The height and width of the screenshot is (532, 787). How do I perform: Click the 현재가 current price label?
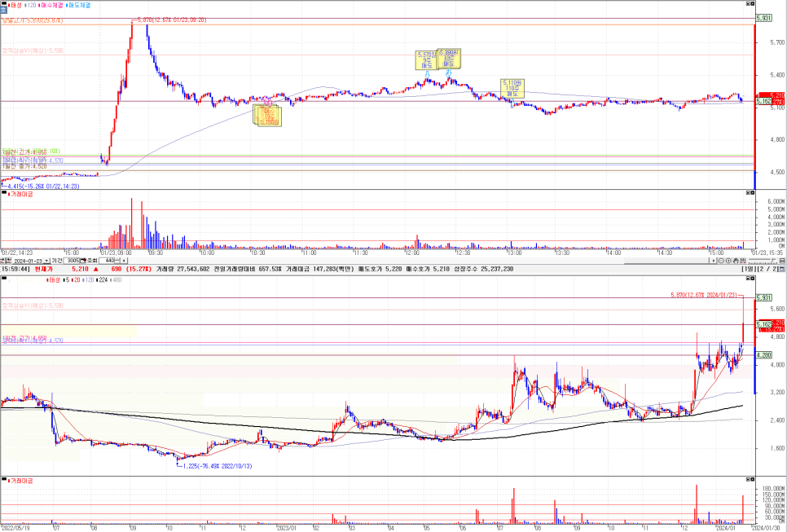coord(44,269)
